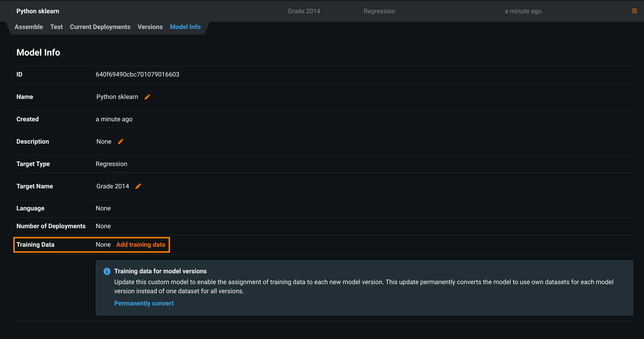Click the Python sklearn title in the header

tap(38, 11)
